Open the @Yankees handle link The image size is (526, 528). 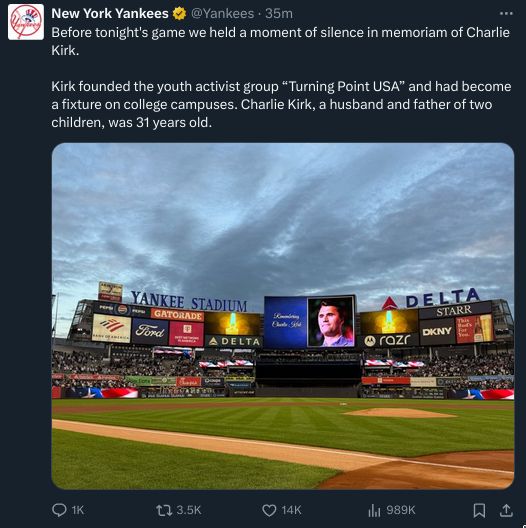click(223, 13)
